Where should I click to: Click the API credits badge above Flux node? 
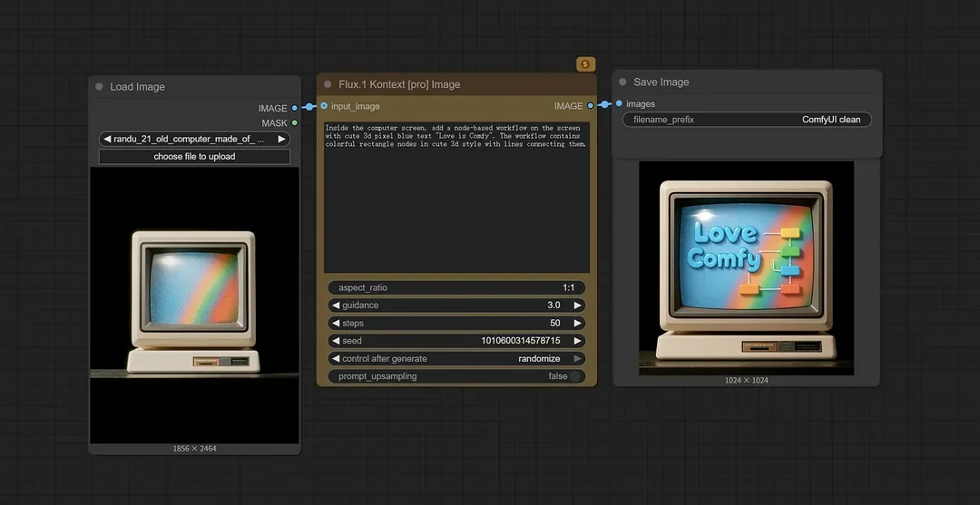[585, 63]
